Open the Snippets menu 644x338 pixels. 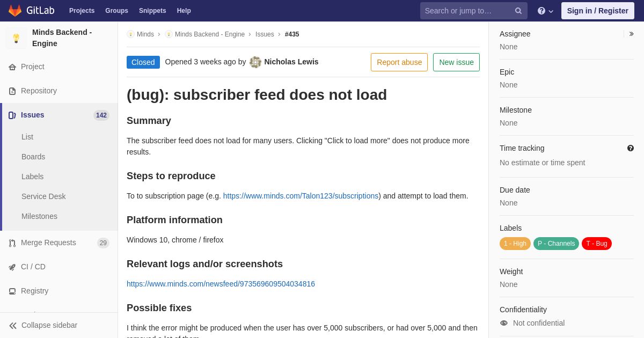[x=152, y=11]
